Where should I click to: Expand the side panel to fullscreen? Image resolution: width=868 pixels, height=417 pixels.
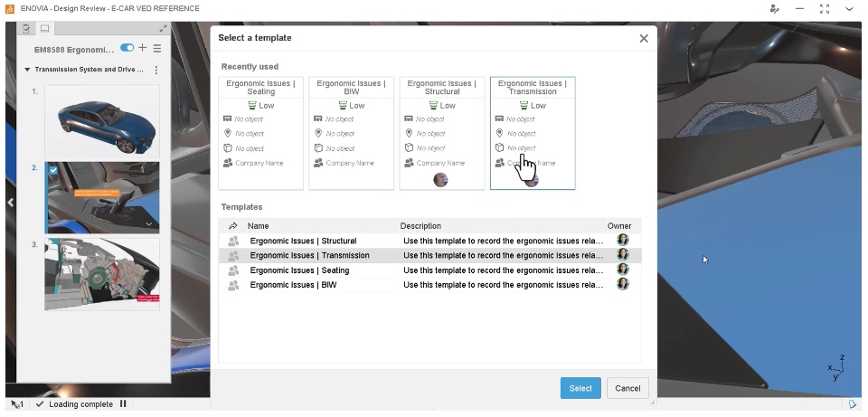point(163,29)
